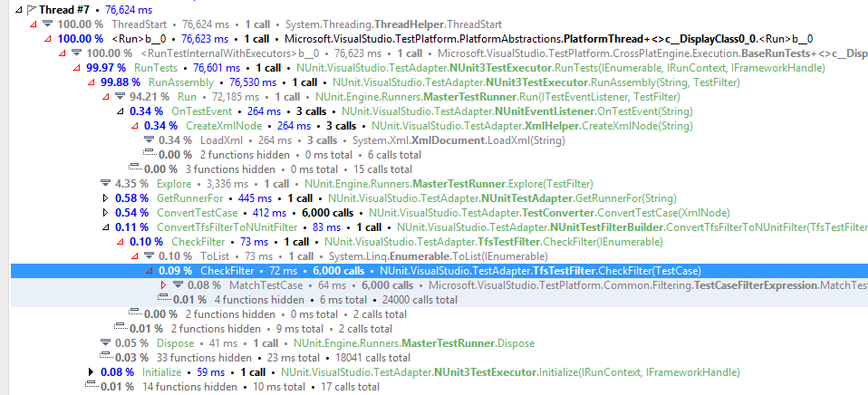Image resolution: width=868 pixels, height=395 pixels.
Task: Select the 'Thread #7 • 76,624 ms' row text
Action: [96, 9]
